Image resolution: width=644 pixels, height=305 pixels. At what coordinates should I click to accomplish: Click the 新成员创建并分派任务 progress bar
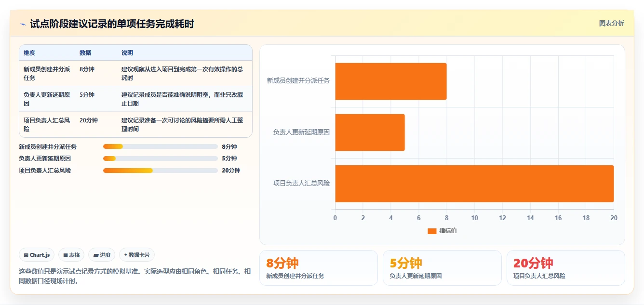(x=161, y=146)
